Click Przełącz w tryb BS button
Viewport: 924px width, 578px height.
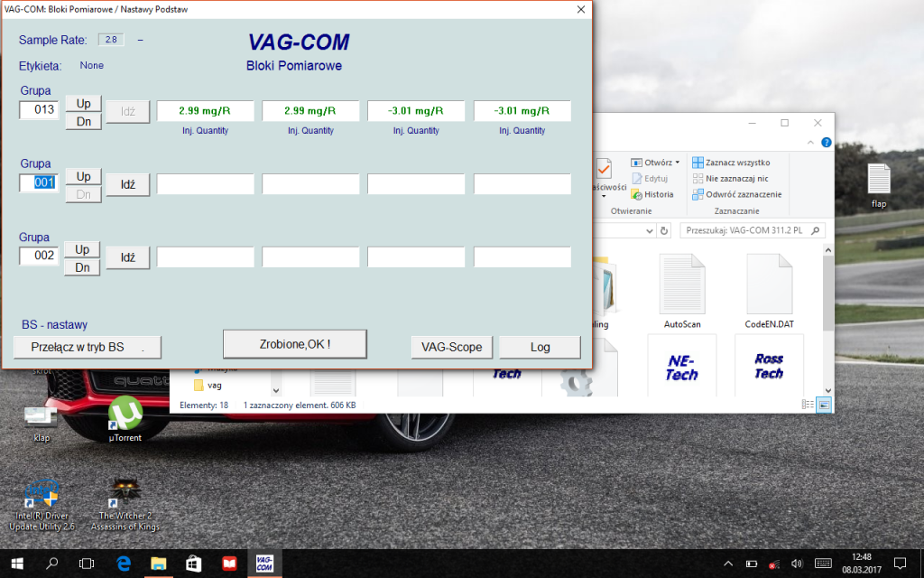(88, 348)
